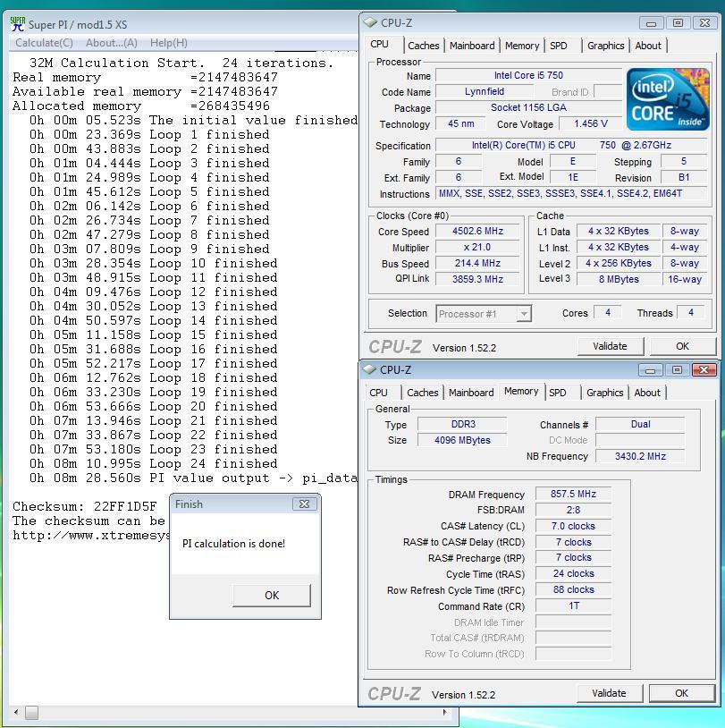725x728 pixels.
Task: Click the Instructions MMX, SSE list field
Action: click(x=571, y=193)
